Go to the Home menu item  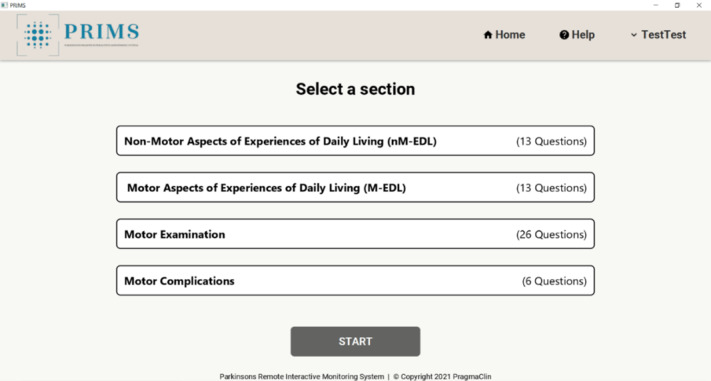504,35
